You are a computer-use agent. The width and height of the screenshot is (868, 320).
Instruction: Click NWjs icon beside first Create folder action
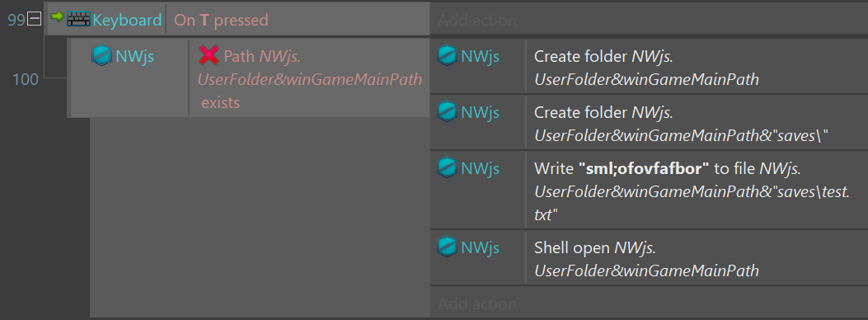(x=447, y=55)
